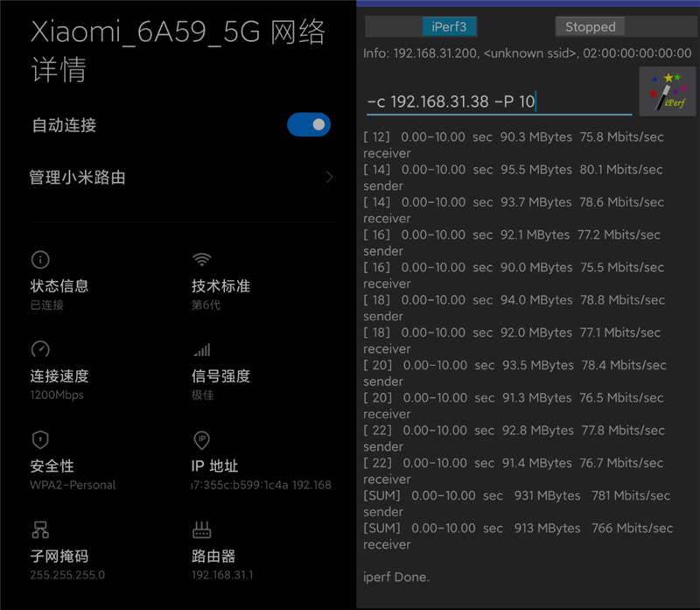Click the IP 地址 location pin icon
The height and width of the screenshot is (610, 700).
tap(202, 440)
